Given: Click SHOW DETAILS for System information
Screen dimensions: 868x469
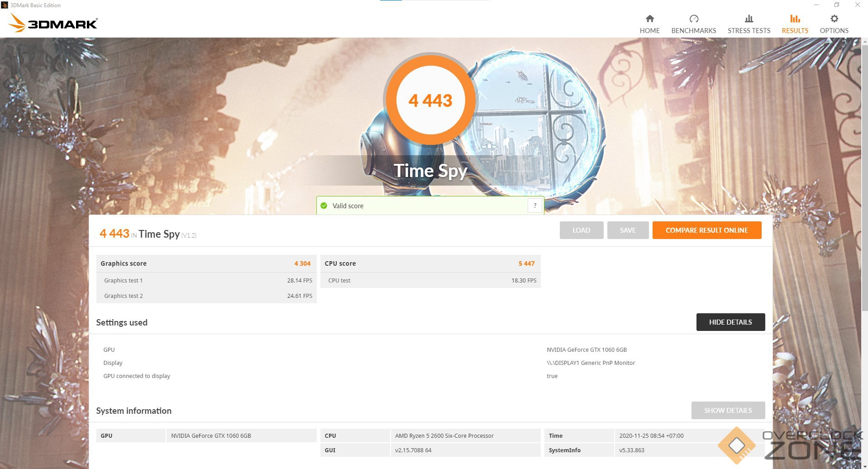Looking at the screenshot, I should coord(728,410).
